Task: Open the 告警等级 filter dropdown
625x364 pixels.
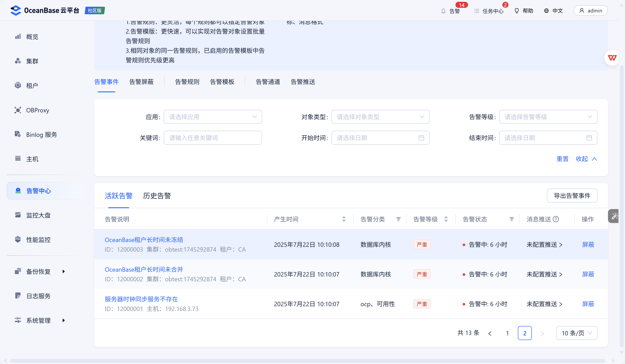Action: (x=548, y=117)
